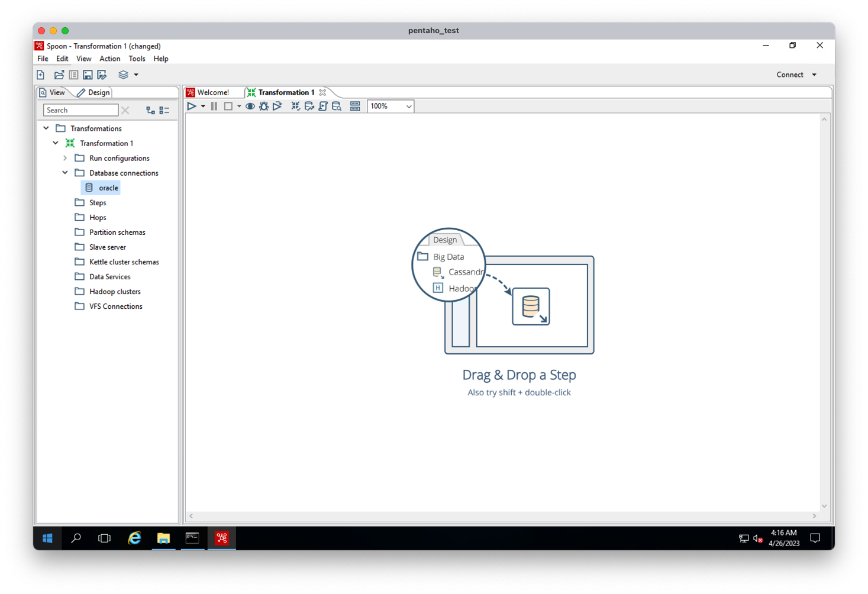868x594 pixels.
Task: Collapse the Transformations tree node
Action: (x=46, y=128)
